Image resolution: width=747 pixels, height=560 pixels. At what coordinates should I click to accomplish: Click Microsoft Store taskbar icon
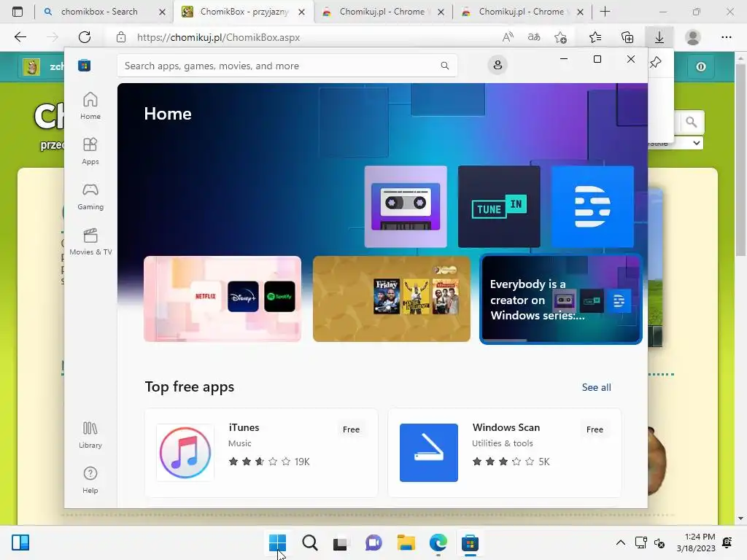(470, 542)
